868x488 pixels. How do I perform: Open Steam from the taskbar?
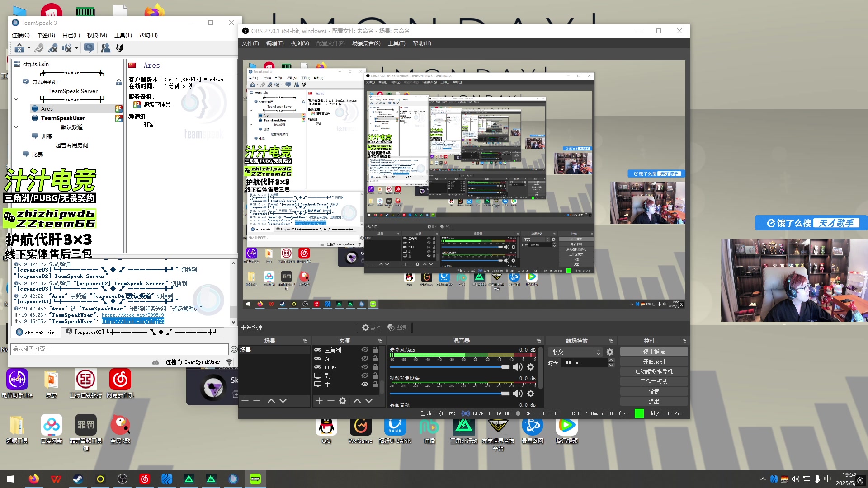coord(78,479)
